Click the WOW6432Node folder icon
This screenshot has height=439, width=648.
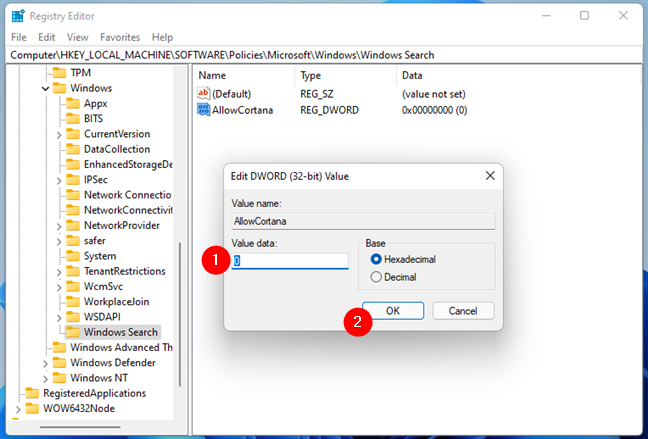(x=32, y=408)
